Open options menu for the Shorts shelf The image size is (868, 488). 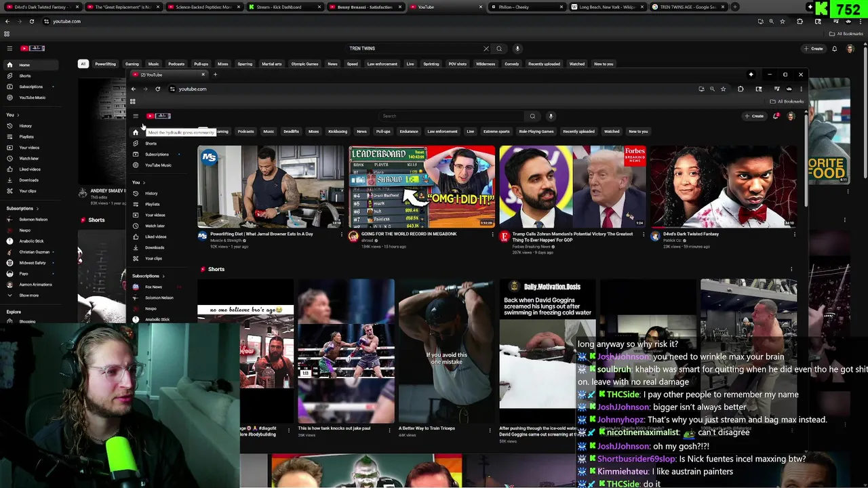(x=791, y=269)
